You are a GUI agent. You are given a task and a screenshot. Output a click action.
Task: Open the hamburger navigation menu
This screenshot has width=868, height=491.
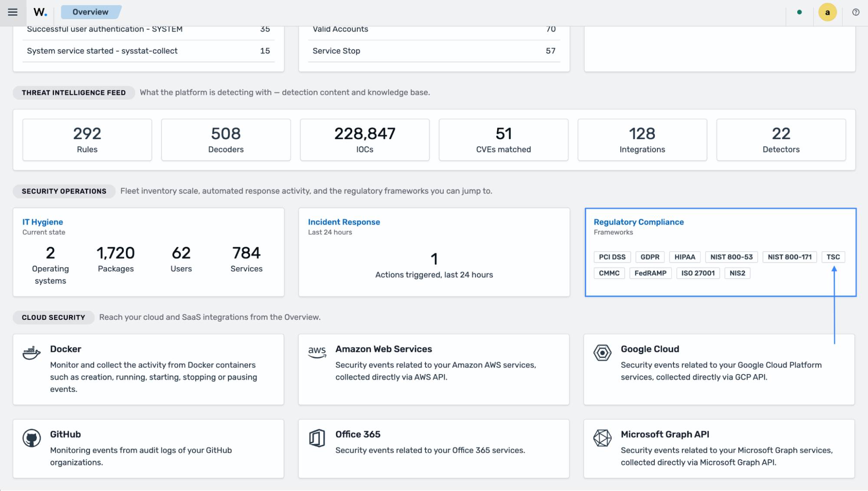tap(13, 12)
